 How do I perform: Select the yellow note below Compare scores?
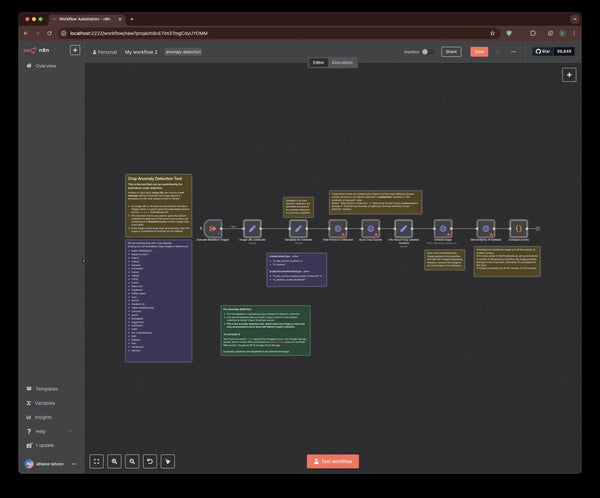point(507,261)
